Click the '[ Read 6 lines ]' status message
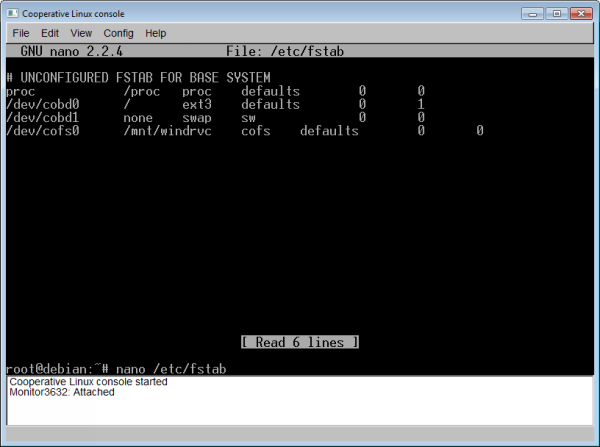The width and height of the screenshot is (600, 447). tap(300, 342)
